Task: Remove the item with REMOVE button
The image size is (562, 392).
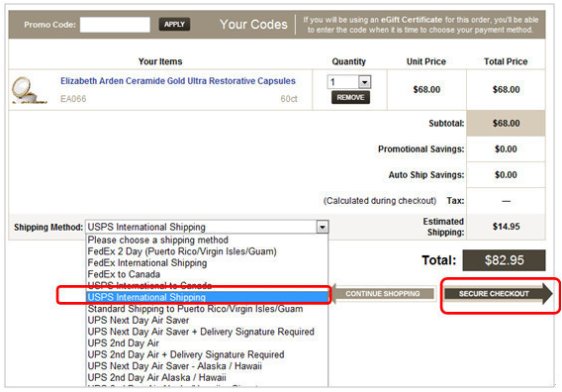Action: pyautogui.click(x=350, y=98)
